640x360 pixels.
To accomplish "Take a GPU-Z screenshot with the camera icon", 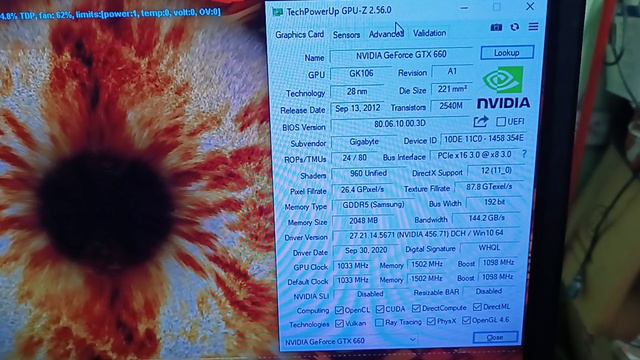I will point(496,27).
